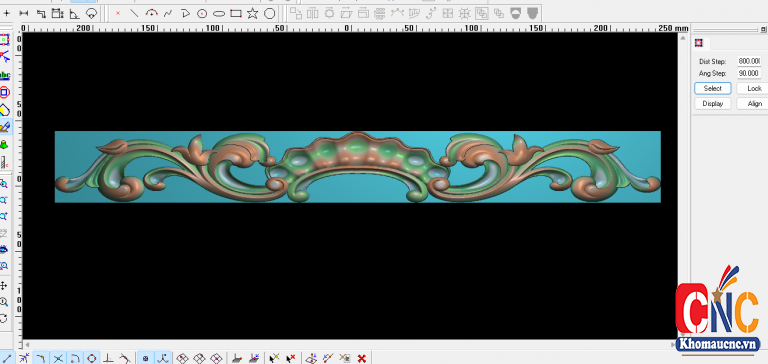
Task: Click the angle dimension icon
Action: [x=74, y=14]
